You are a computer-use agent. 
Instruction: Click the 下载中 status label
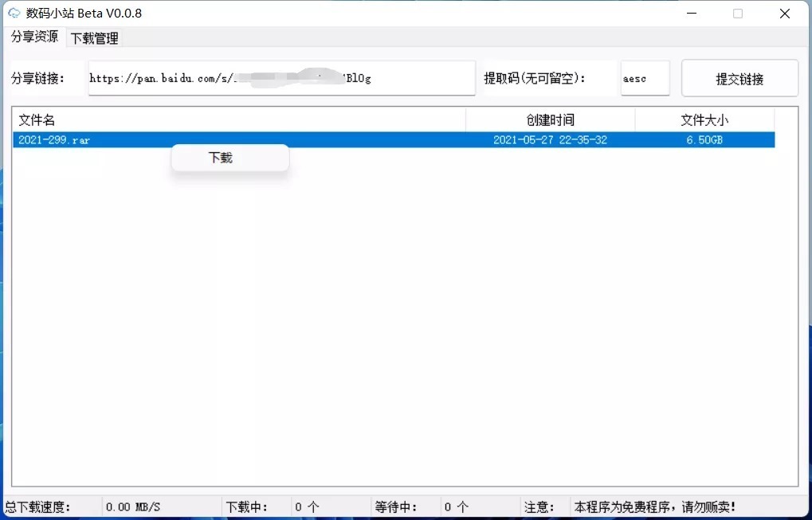(247, 507)
